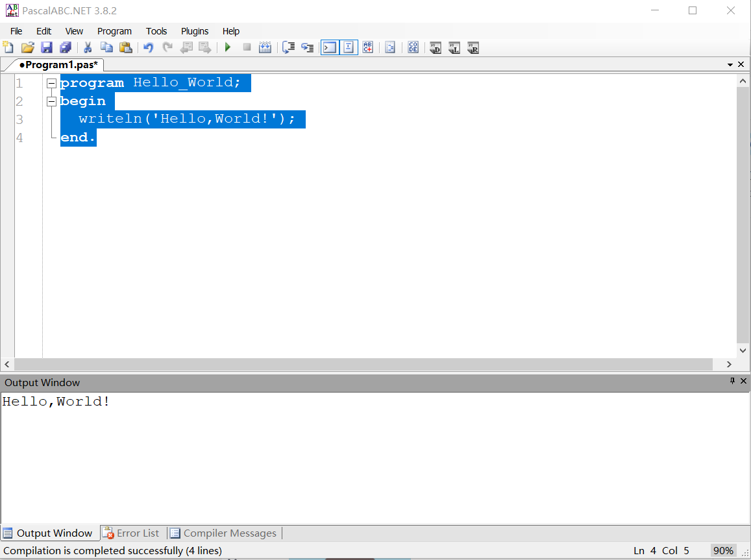Click Hello,World! output text
Viewport: 751px width, 560px height.
(56, 402)
